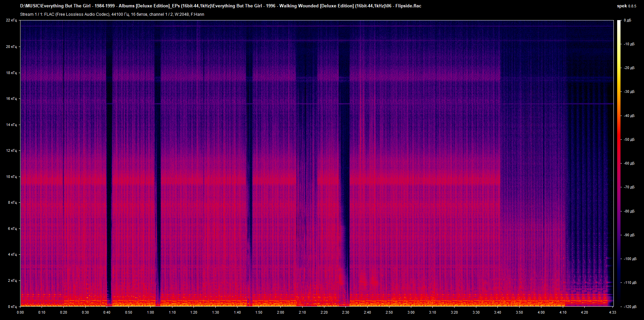Select the 22 кГц frequency axis label
Viewport: 644px width, 320px height.
pos(11,20)
